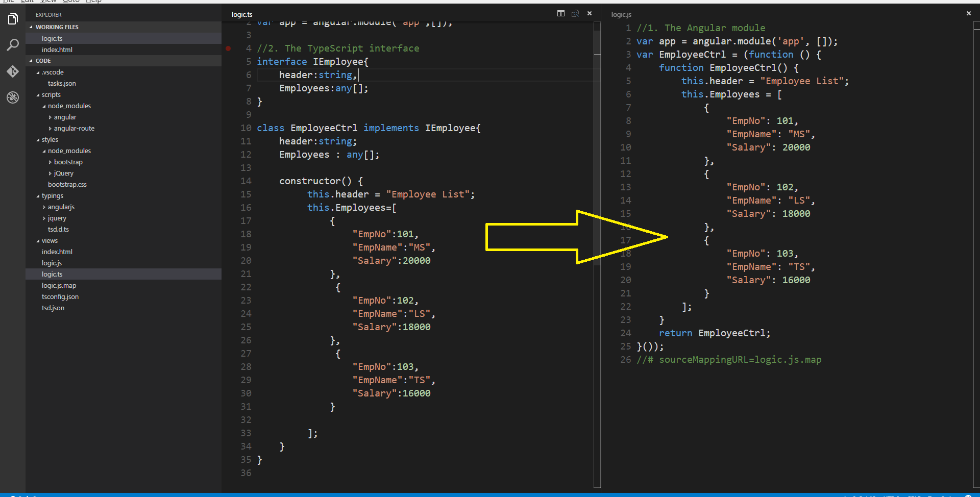Screen dimensions: 980x497
Task: Collapse the typings folder
Action: pyautogui.click(x=38, y=196)
